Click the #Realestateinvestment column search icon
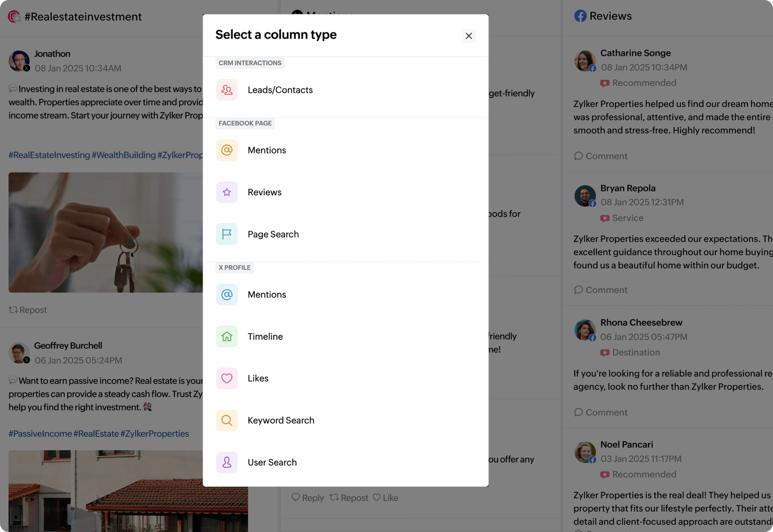 (x=14, y=17)
